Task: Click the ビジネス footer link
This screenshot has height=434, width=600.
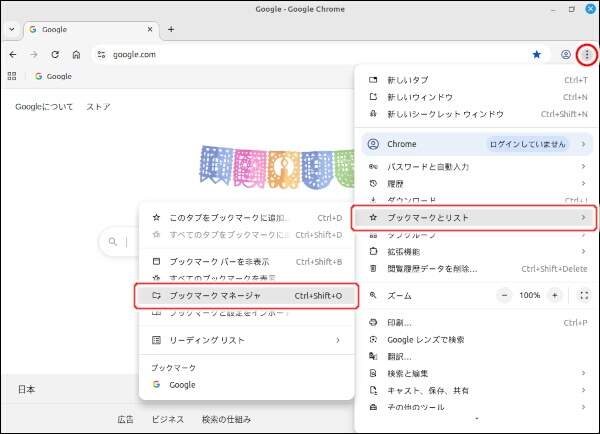Action: point(168,419)
